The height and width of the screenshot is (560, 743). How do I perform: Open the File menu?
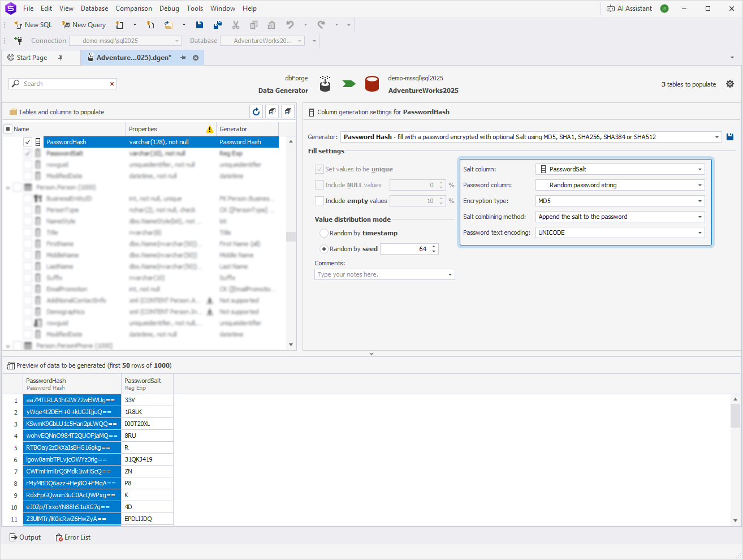(28, 8)
